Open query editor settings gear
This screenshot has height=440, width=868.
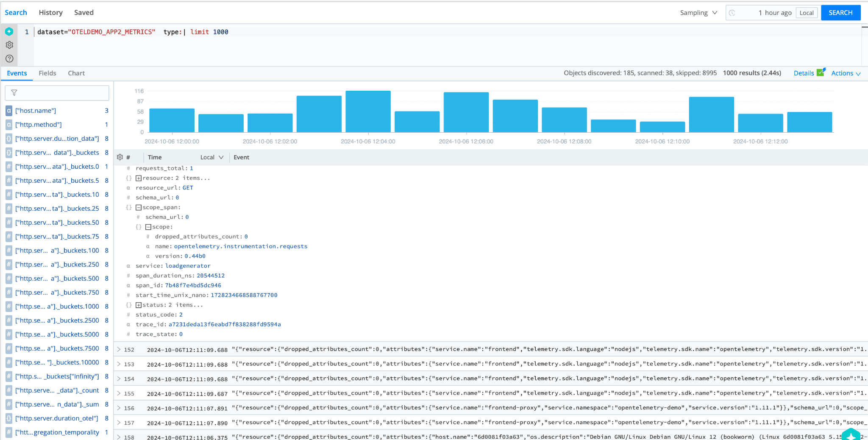tap(9, 45)
